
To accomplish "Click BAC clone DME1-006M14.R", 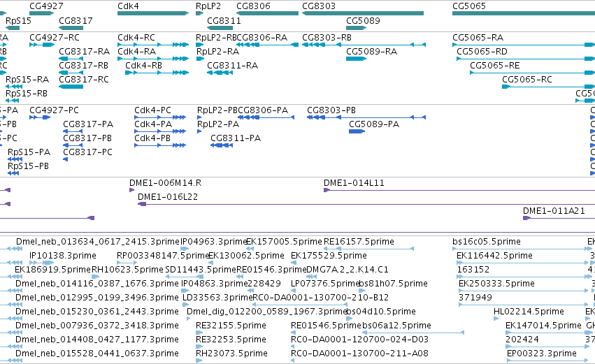I will tap(166, 183).
